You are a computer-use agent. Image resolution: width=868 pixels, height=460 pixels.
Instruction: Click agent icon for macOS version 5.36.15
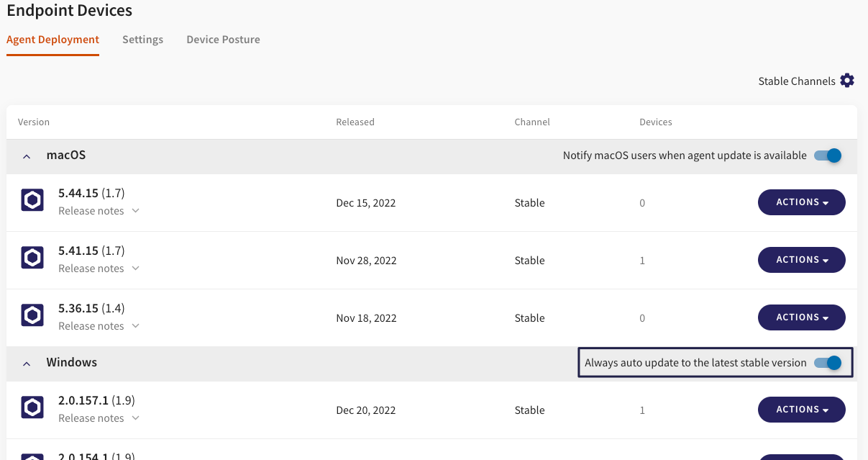click(32, 316)
